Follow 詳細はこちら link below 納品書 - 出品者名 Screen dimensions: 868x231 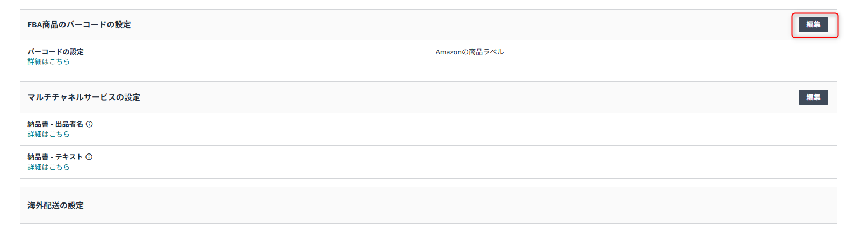click(48, 134)
